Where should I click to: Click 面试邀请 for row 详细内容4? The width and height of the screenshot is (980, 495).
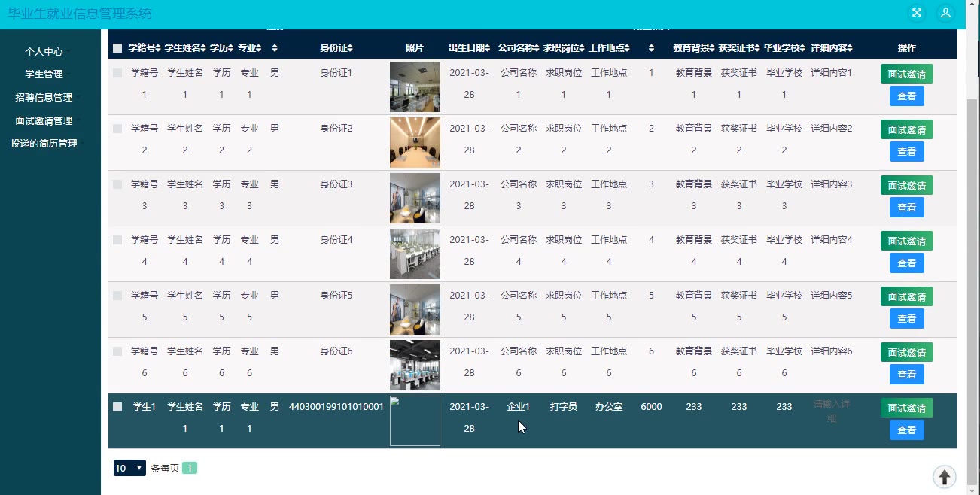coord(907,241)
